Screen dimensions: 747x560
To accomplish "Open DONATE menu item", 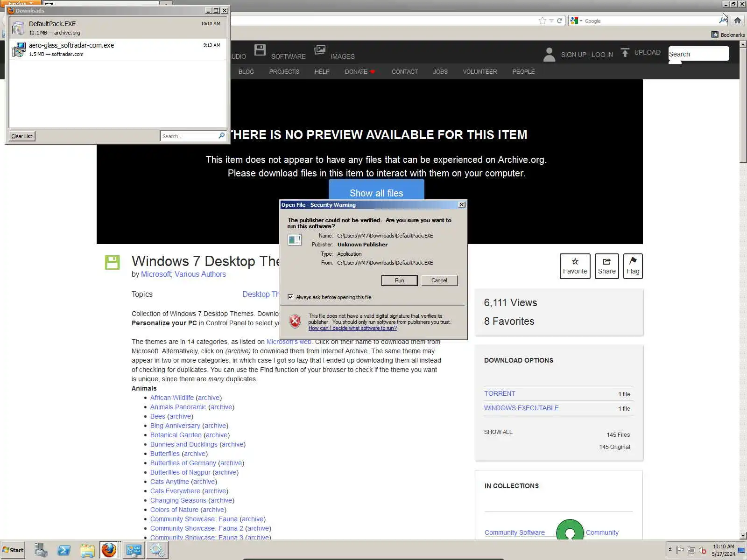I will click(359, 71).
